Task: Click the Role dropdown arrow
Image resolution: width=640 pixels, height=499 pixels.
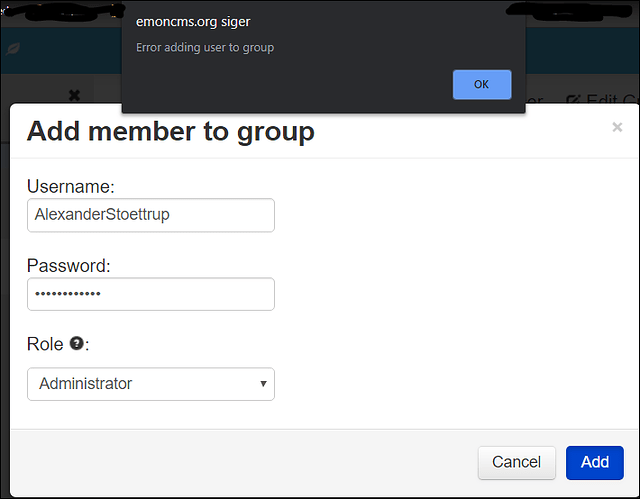Action: [263, 384]
